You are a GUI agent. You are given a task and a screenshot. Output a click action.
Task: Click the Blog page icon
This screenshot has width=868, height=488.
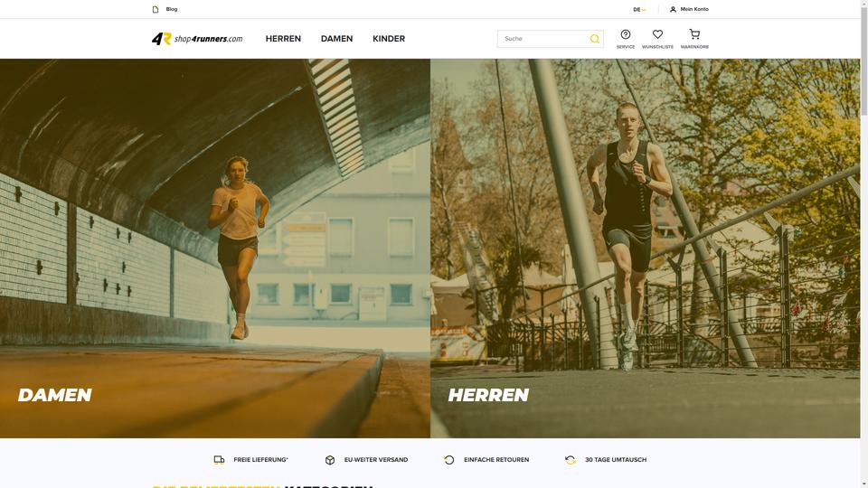point(156,9)
